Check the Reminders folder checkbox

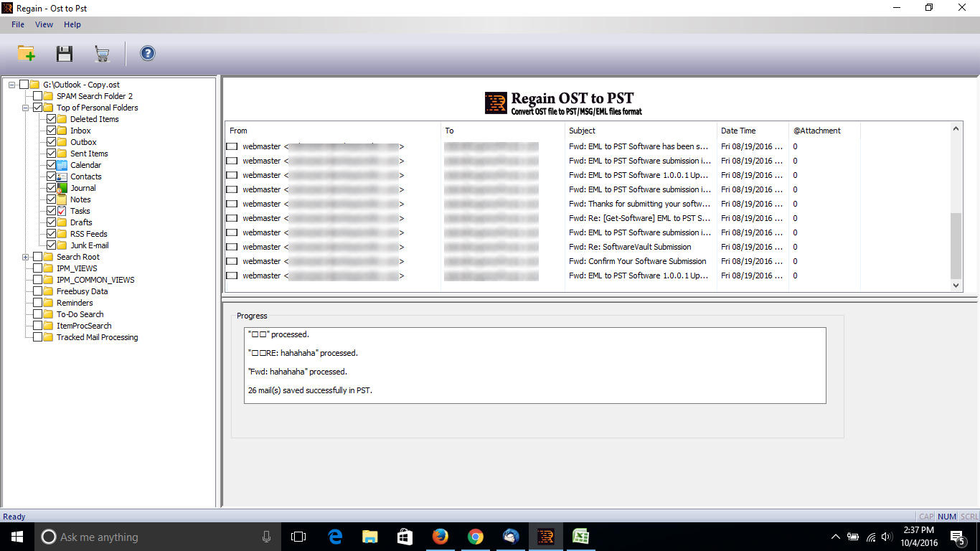point(38,303)
